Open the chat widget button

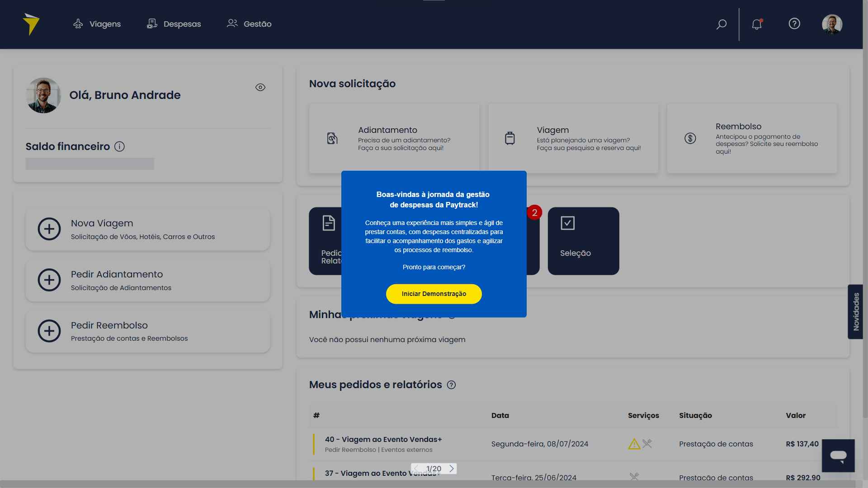838,455
